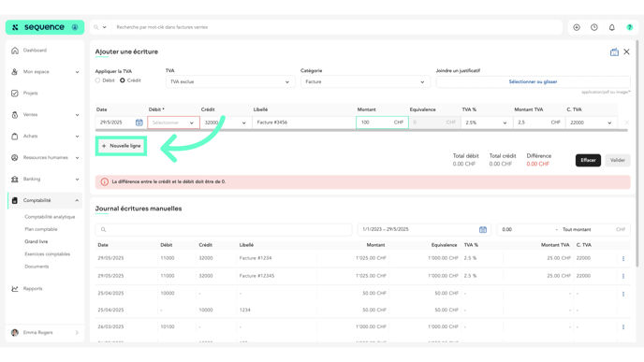Open notifications bell
This screenshot has height=362, width=644.
pos(612,27)
